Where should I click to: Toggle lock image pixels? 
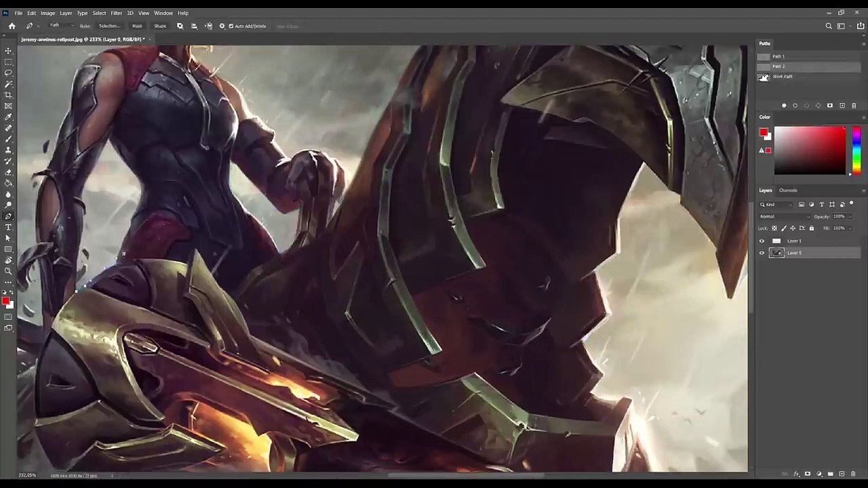[x=784, y=228]
